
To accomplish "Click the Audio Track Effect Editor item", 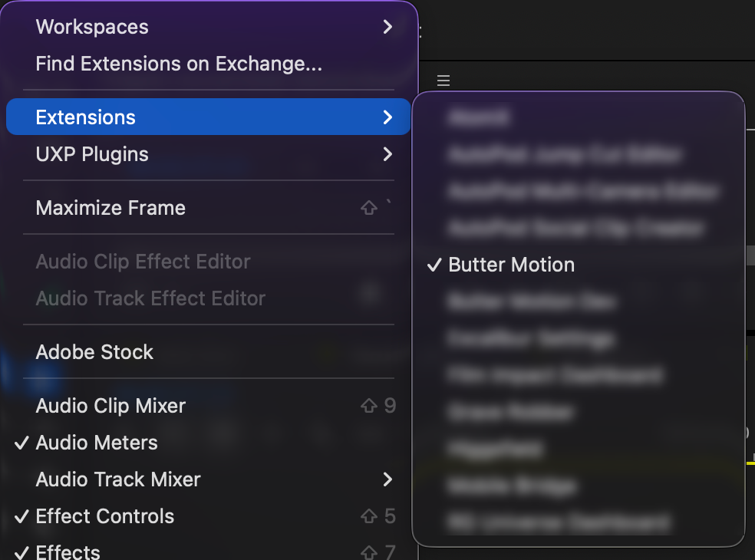I will point(208,298).
